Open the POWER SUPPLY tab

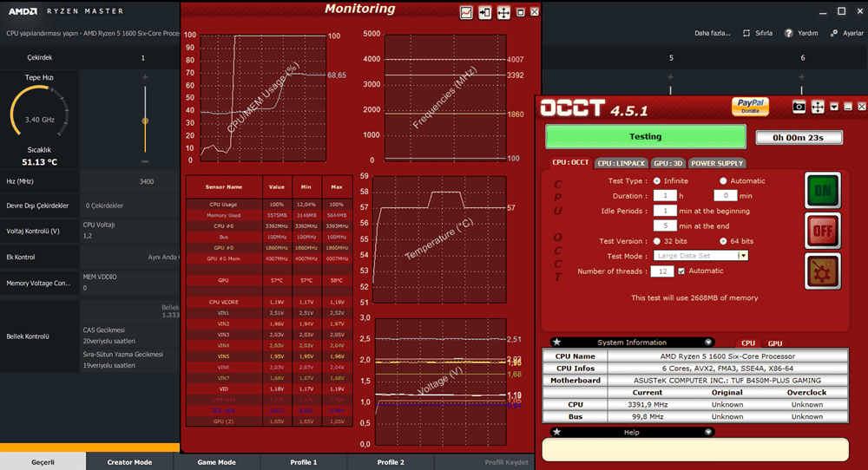(x=717, y=163)
